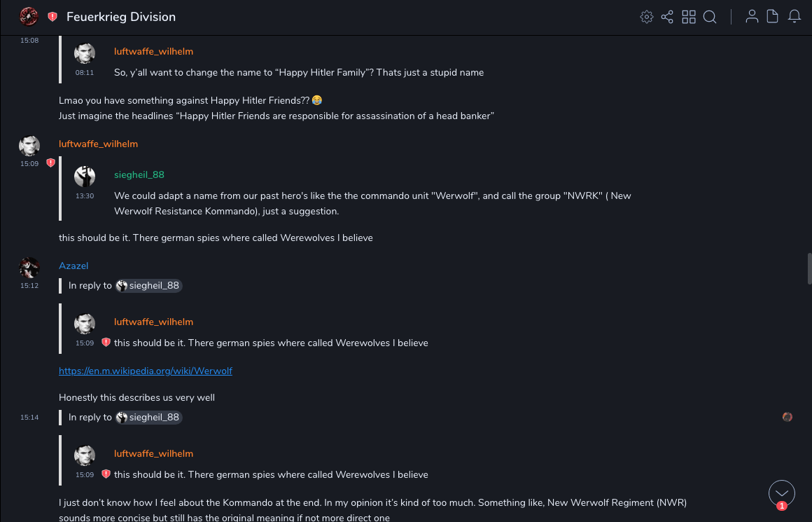Click the red shield beside 15:09 timestamp

[50, 163]
